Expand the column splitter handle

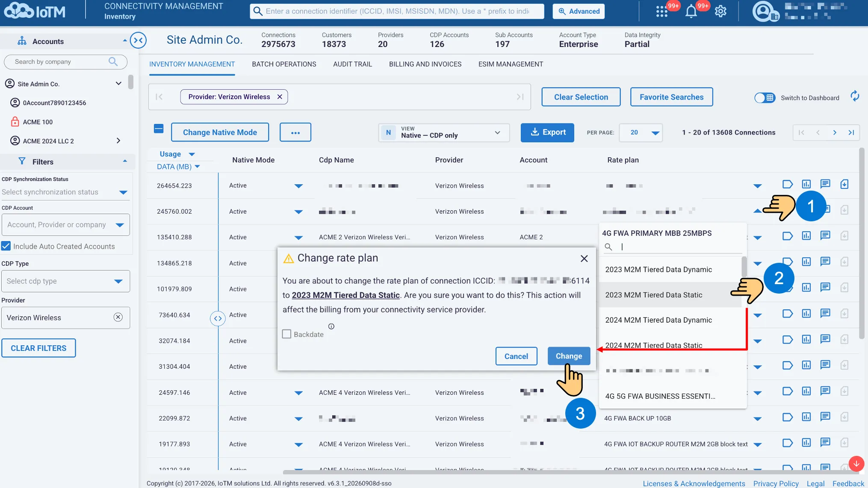pos(218,318)
